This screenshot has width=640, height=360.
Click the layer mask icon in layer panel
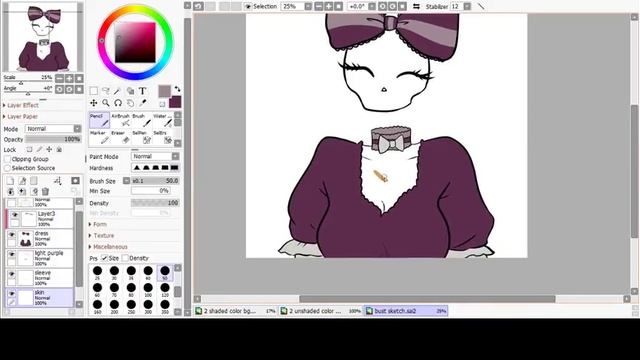click(x=76, y=180)
